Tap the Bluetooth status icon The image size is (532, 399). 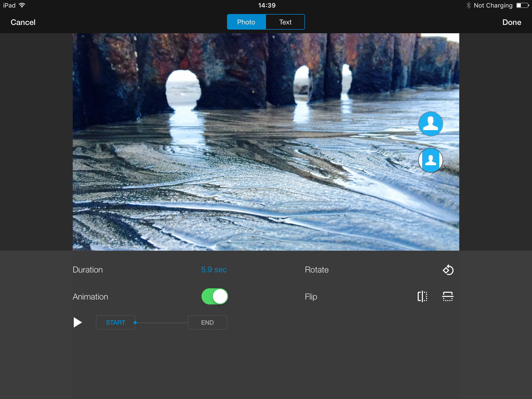coord(468,5)
